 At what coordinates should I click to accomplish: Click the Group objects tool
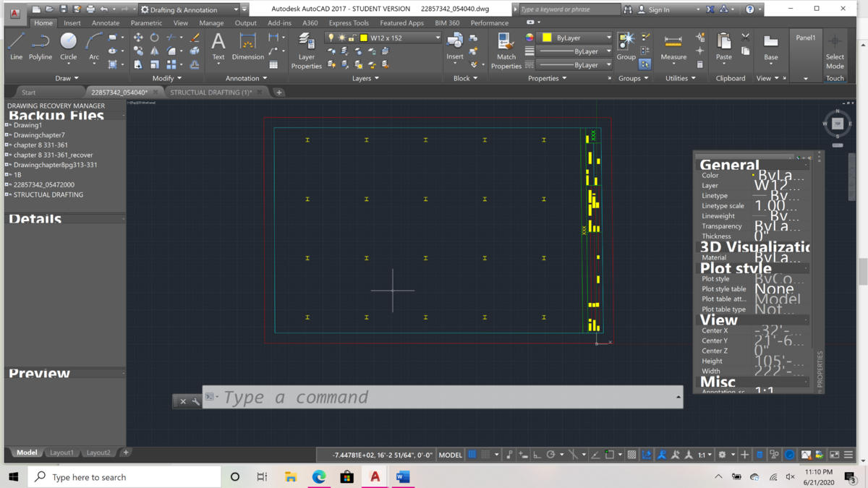click(626, 46)
